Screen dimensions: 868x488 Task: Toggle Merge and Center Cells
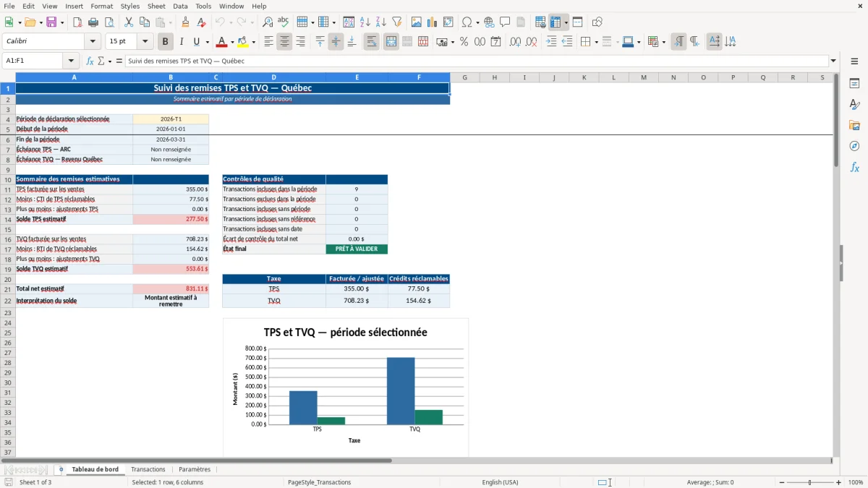[391, 42]
